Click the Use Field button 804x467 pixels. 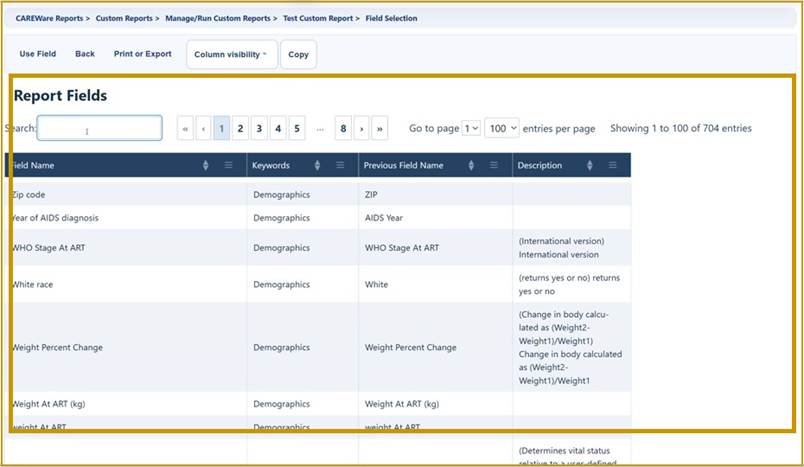tap(38, 54)
